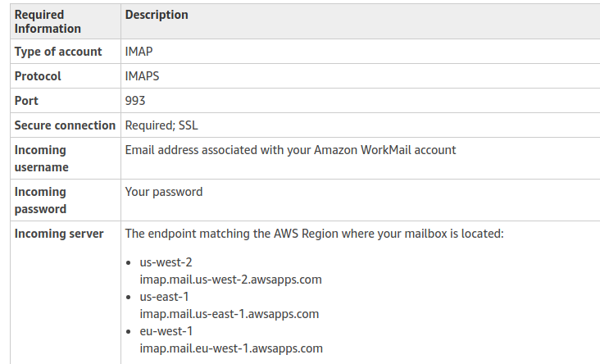Select the "Protocol" row label

point(38,76)
